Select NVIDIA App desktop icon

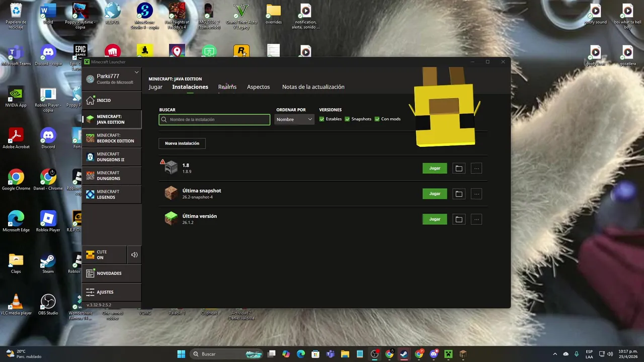pyautogui.click(x=16, y=97)
